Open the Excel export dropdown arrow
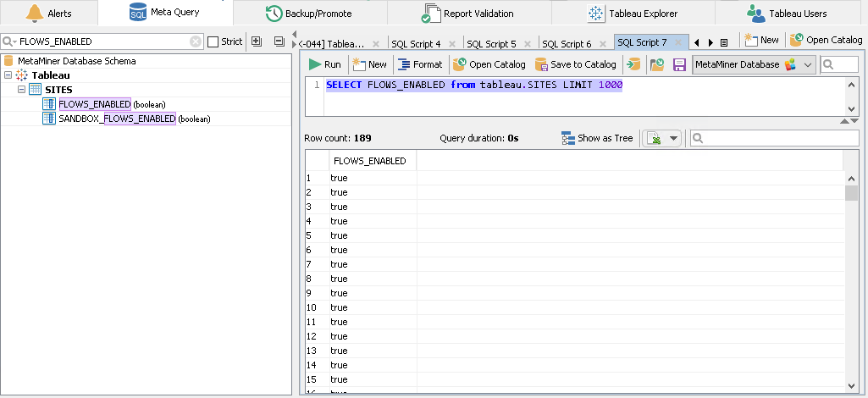This screenshot has height=398, width=868. 674,138
